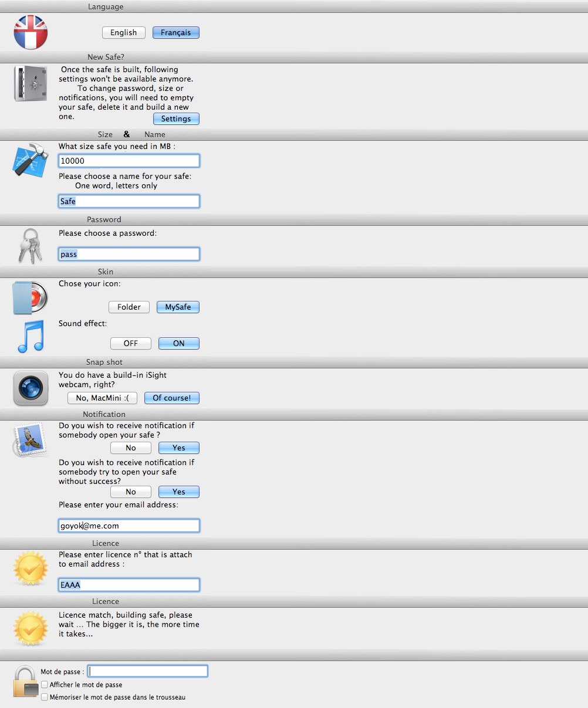
Task: Click the password field showing pass
Action: pos(129,254)
